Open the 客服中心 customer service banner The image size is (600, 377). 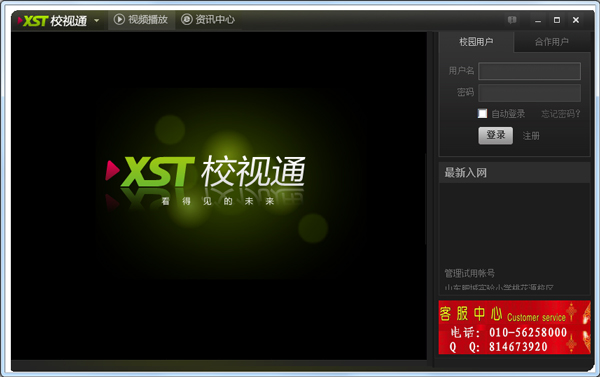pos(514,327)
